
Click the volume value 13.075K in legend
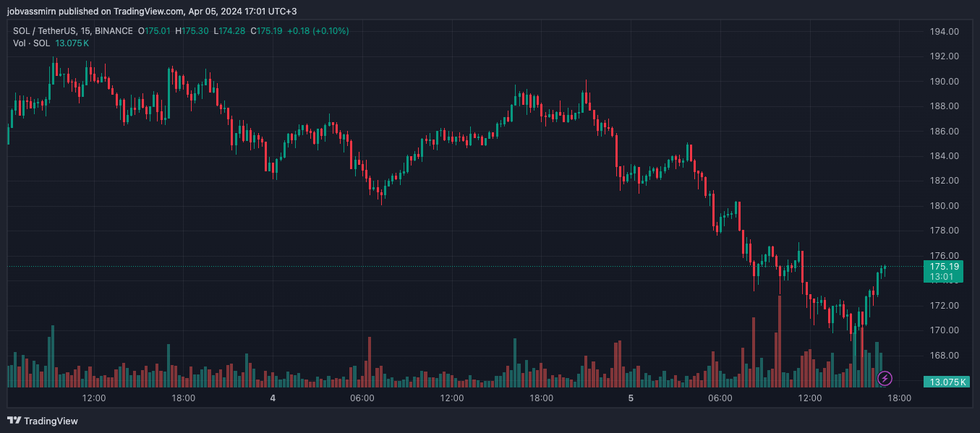pos(72,43)
